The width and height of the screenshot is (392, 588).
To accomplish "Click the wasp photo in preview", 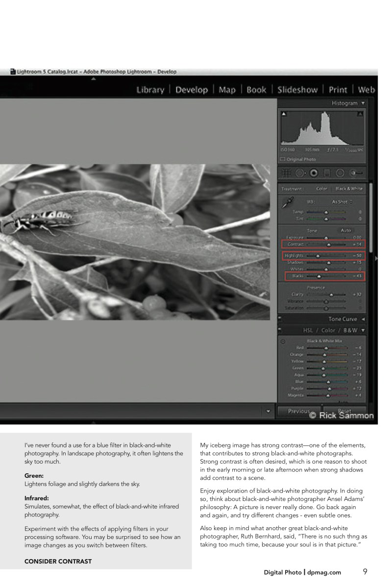I will pos(135,242).
